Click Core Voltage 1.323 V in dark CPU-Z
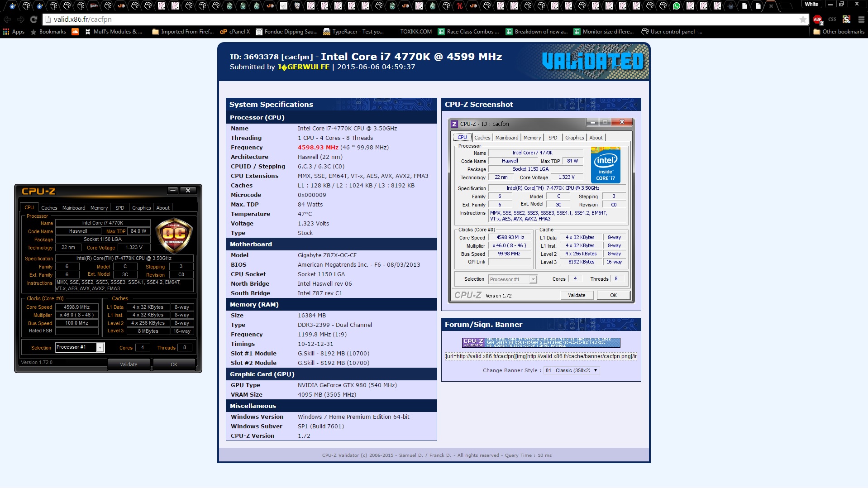 134,248
